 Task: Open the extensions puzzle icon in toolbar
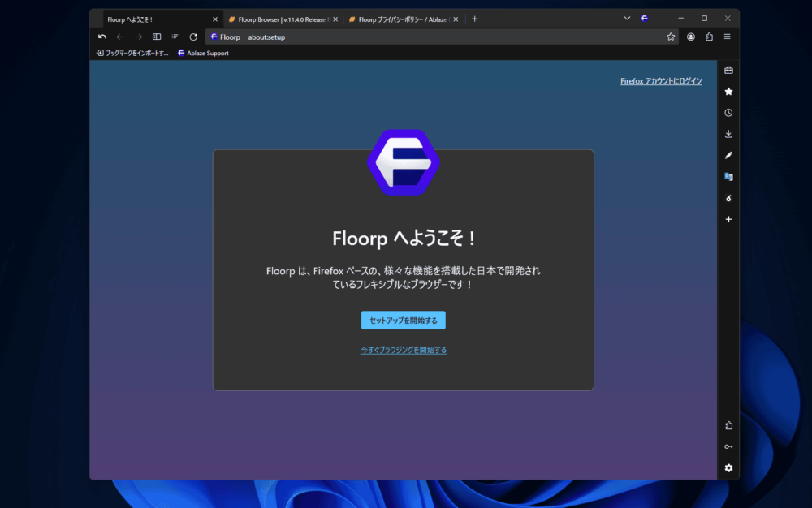(x=709, y=37)
